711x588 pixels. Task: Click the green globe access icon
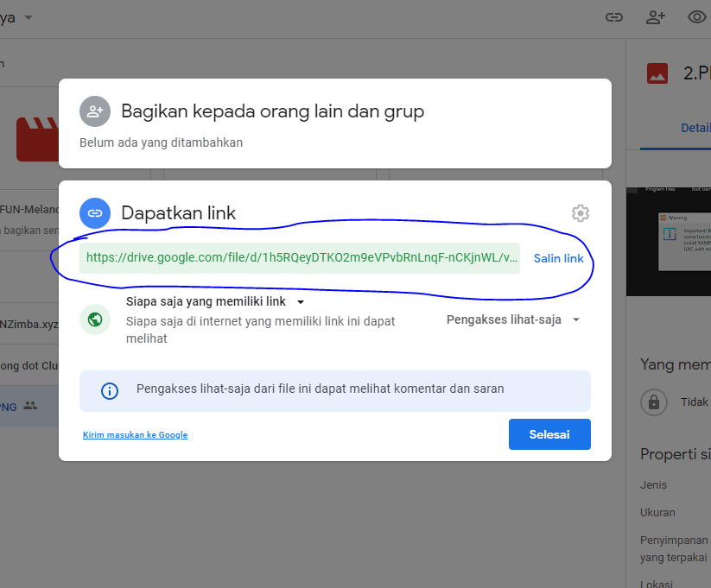pos(95,319)
